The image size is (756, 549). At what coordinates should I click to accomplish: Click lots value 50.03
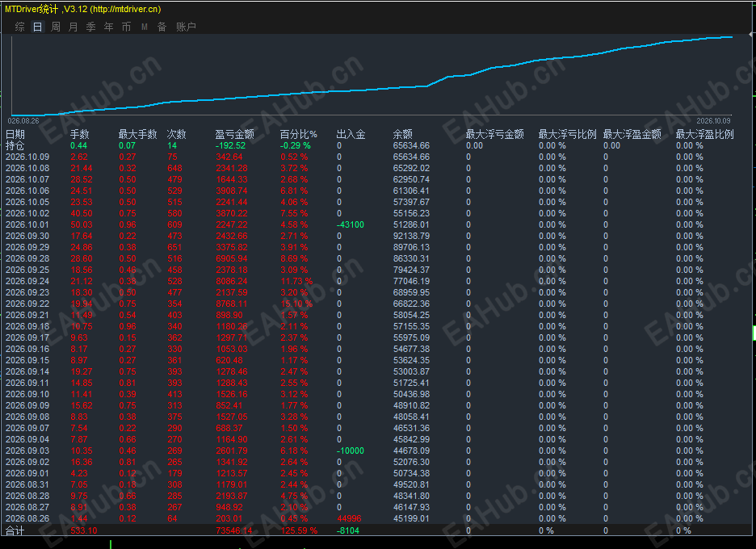point(82,224)
